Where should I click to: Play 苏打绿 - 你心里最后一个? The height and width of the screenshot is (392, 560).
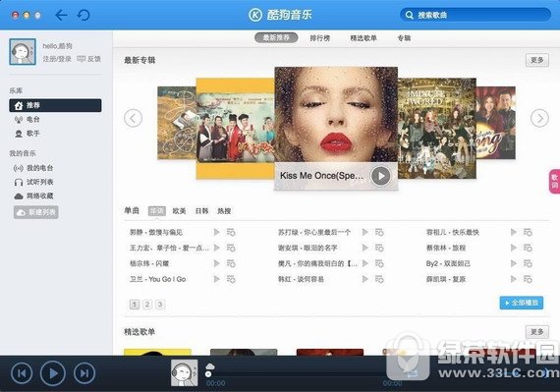point(364,233)
